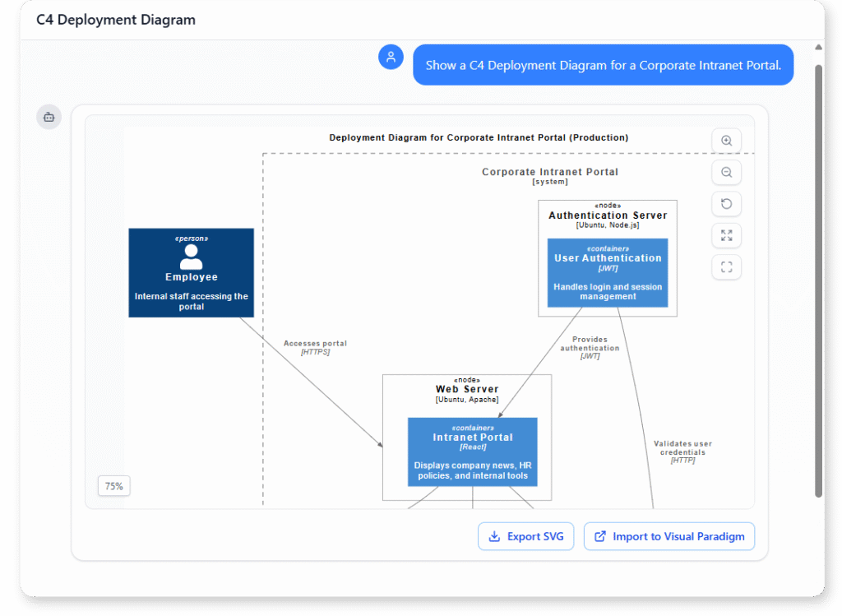This screenshot has width=842, height=616.
Task: Zoom out of the diagram
Action: click(x=726, y=172)
